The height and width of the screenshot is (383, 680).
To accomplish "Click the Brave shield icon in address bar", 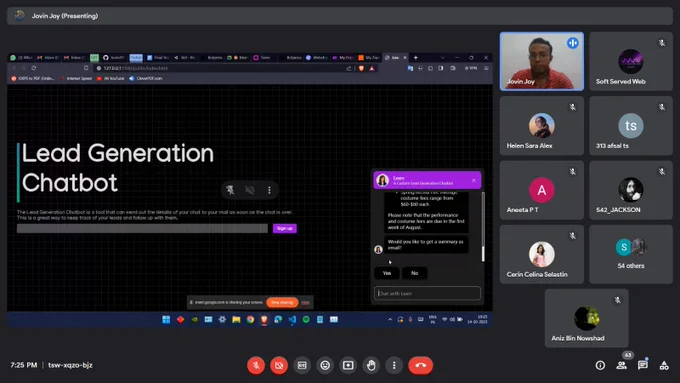I will tap(361, 68).
